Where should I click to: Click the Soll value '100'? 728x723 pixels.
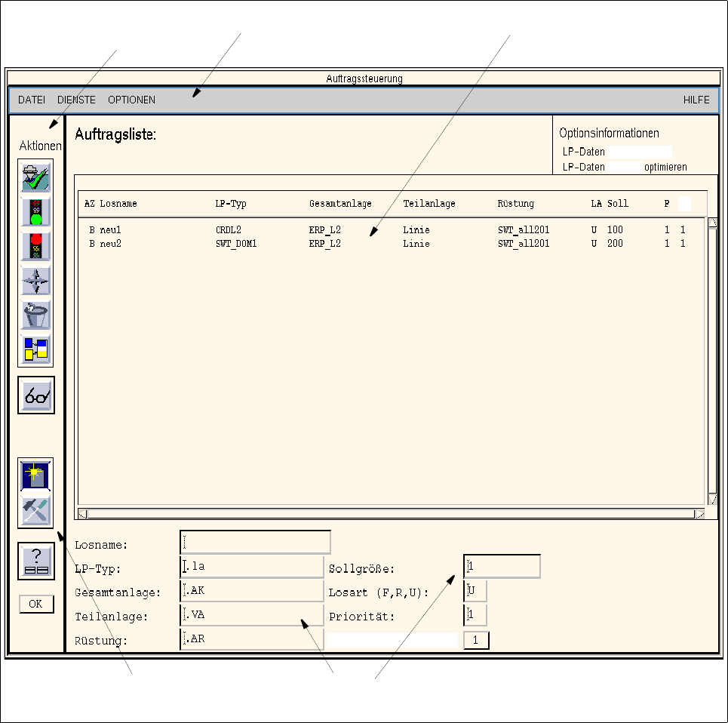615,230
